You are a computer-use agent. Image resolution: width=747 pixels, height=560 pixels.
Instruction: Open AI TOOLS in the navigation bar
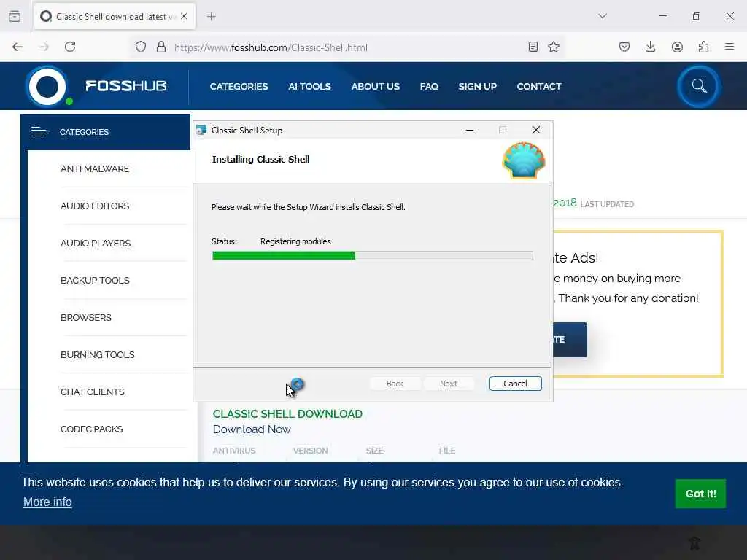click(309, 87)
